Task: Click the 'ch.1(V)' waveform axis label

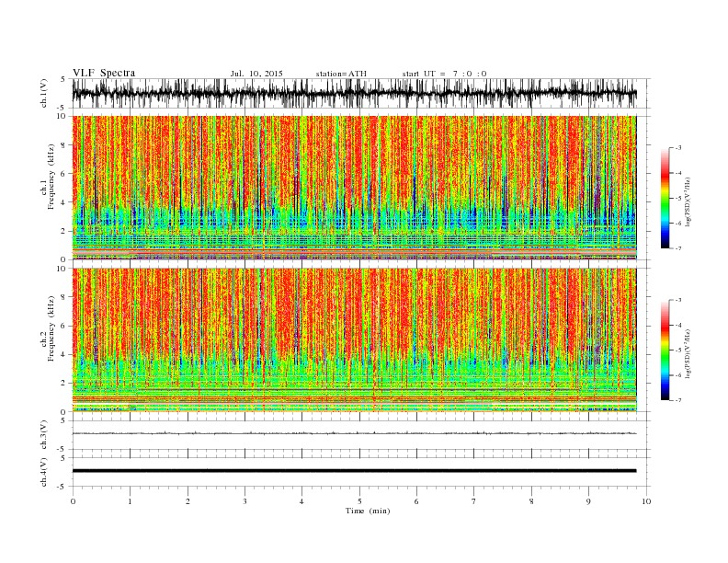Action: tap(44, 93)
